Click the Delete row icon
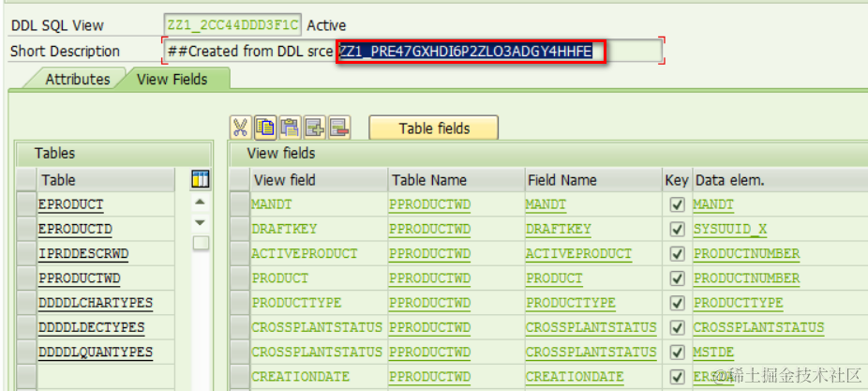Viewport: 868px width, 391px height. pyautogui.click(x=338, y=128)
